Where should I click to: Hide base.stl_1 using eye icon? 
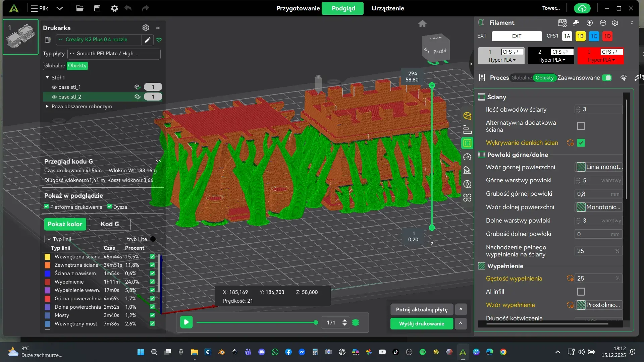click(x=54, y=87)
